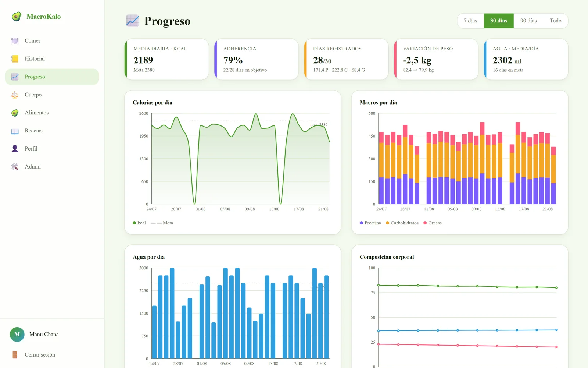Choose the Todo time range

click(555, 21)
